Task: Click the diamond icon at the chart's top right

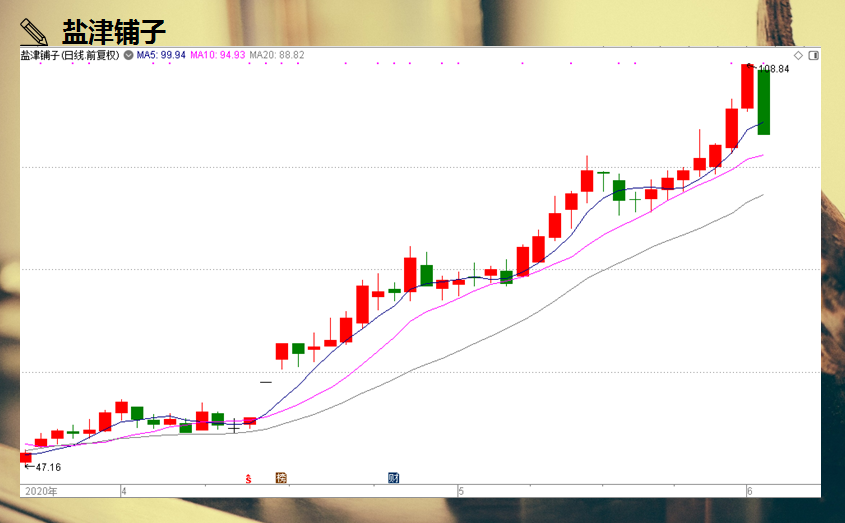Action: coord(798,56)
